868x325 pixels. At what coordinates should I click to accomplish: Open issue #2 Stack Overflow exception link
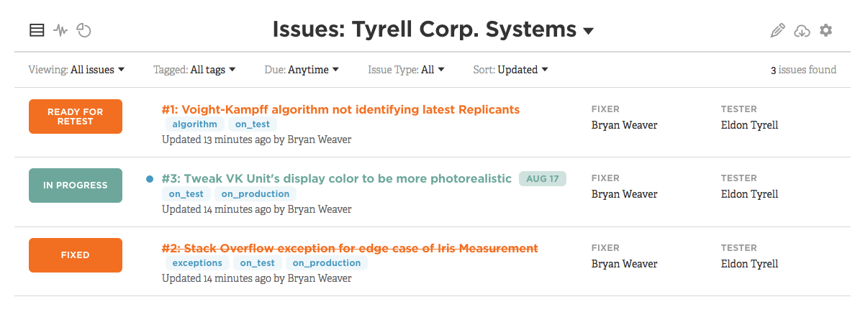350,248
